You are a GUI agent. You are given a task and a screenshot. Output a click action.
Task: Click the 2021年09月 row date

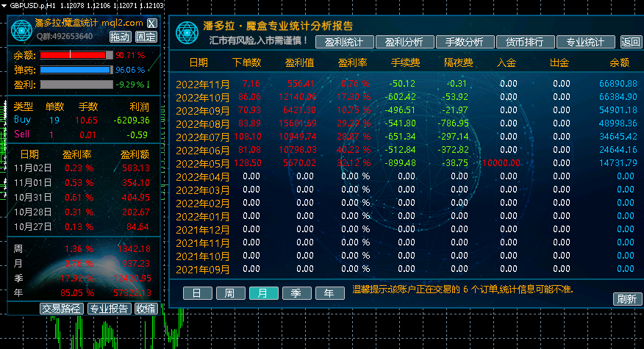(202, 270)
